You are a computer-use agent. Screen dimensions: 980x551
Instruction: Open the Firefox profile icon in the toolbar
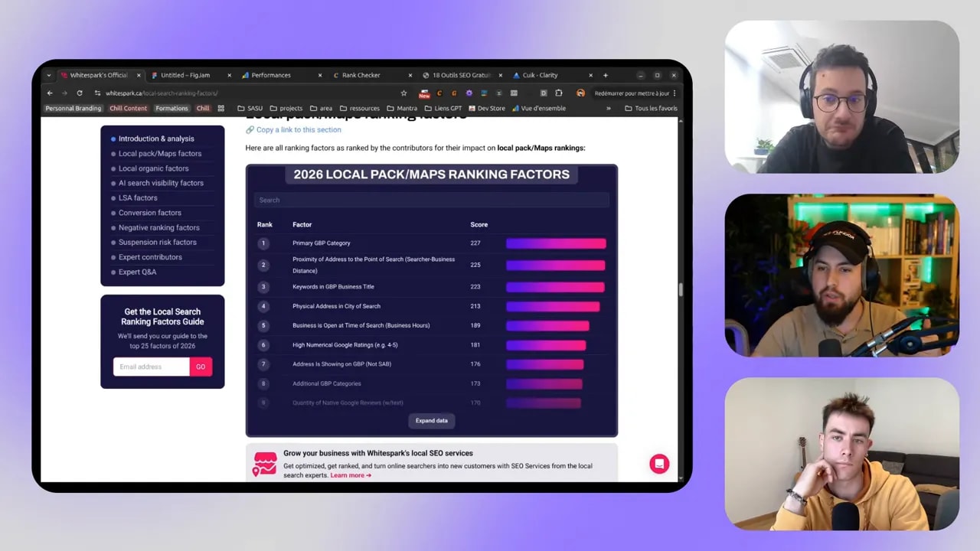click(581, 93)
